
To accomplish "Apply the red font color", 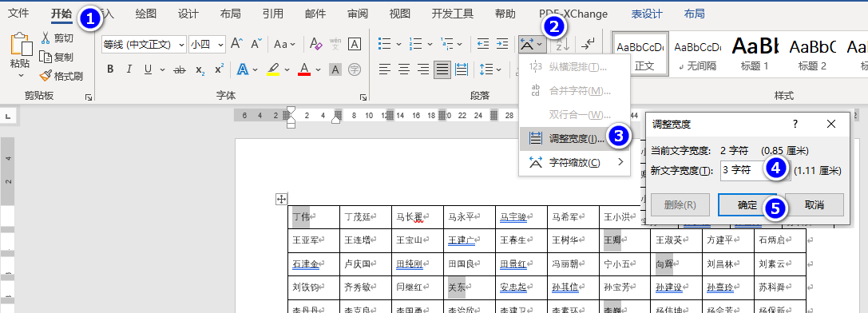I will 304,69.
